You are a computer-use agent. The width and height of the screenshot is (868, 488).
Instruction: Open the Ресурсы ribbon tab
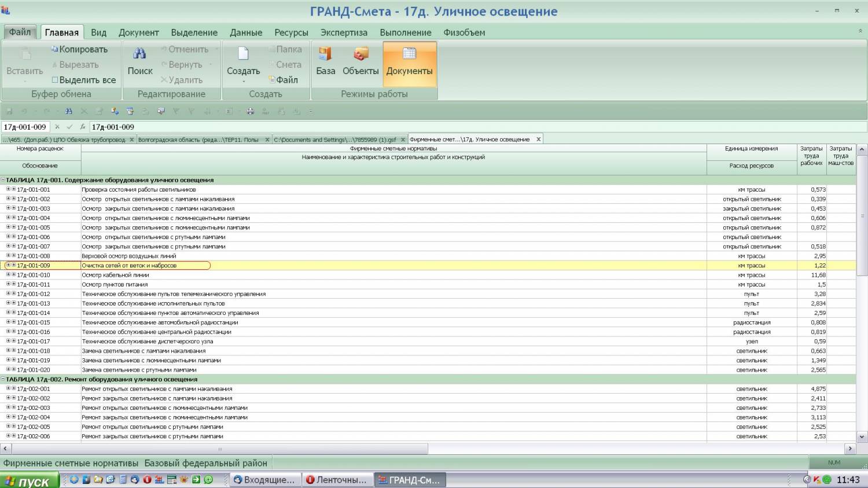(291, 32)
